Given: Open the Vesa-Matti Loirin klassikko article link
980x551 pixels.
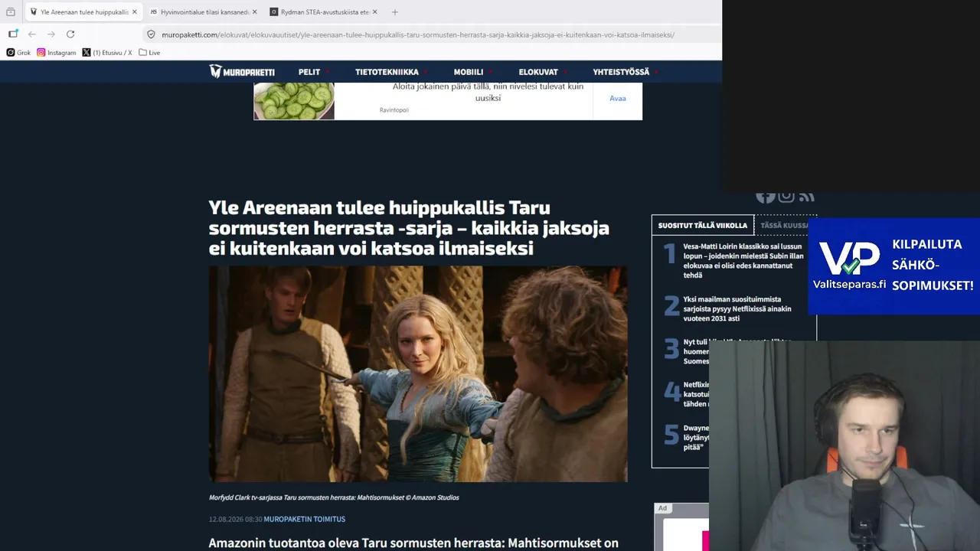Looking at the screenshot, I should pyautogui.click(x=743, y=261).
